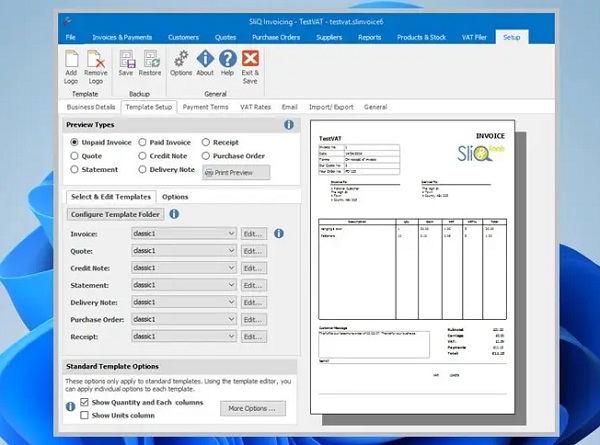
Task: Select the Credit Note radio button
Action: (x=142, y=156)
